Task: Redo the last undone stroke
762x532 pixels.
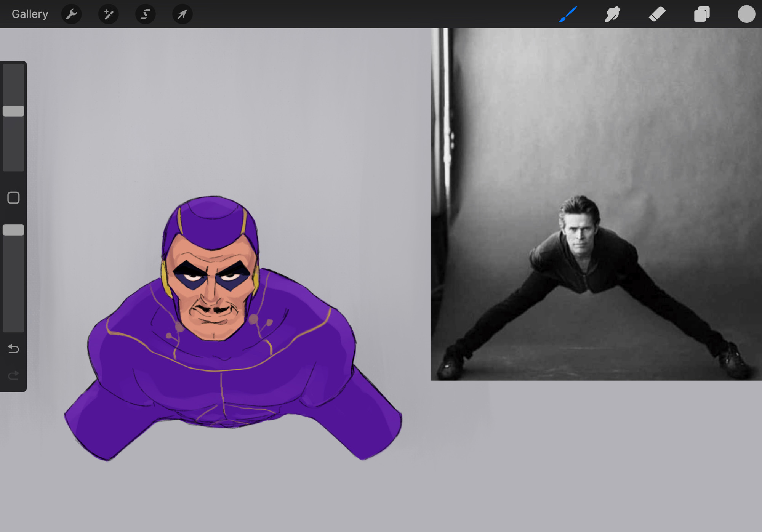Action: [13, 375]
